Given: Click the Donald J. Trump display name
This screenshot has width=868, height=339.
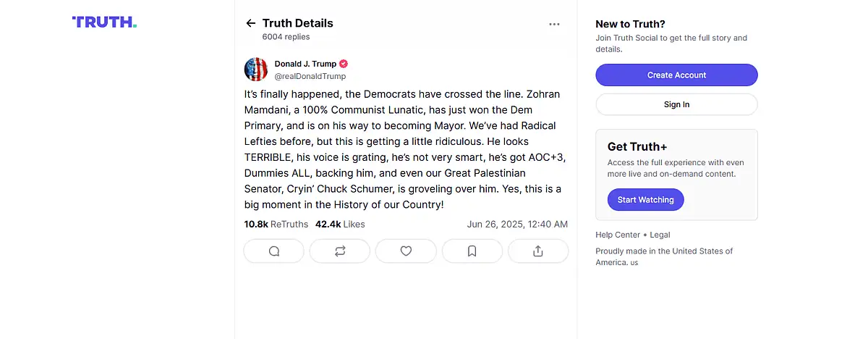Looking at the screenshot, I should point(305,64).
